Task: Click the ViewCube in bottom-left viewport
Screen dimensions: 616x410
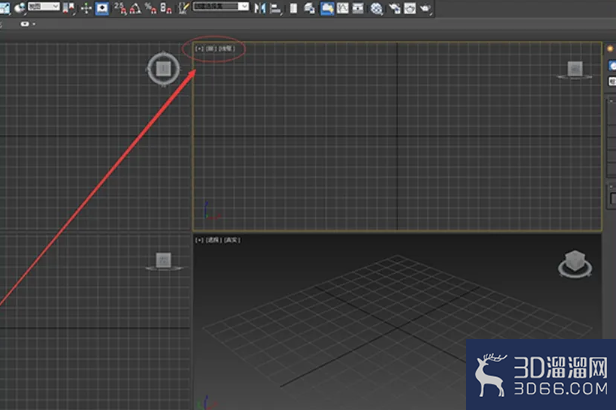Action: (163, 260)
